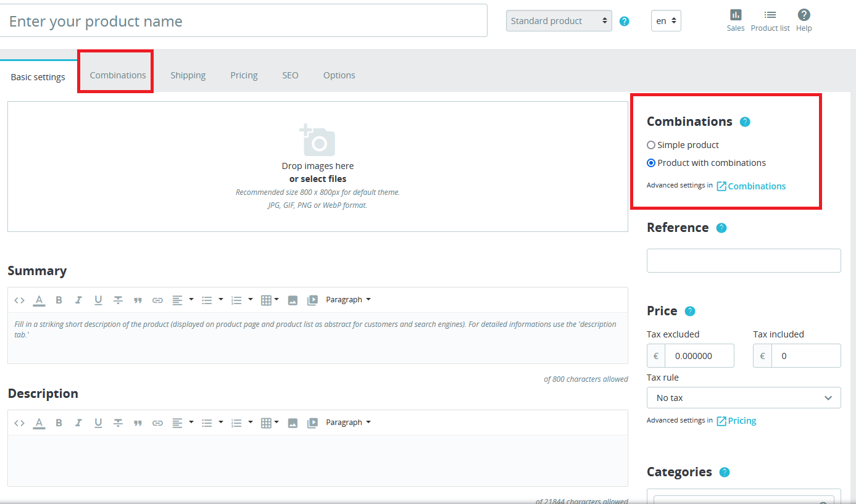Toggle bold in the Summary editor

pyautogui.click(x=59, y=300)
